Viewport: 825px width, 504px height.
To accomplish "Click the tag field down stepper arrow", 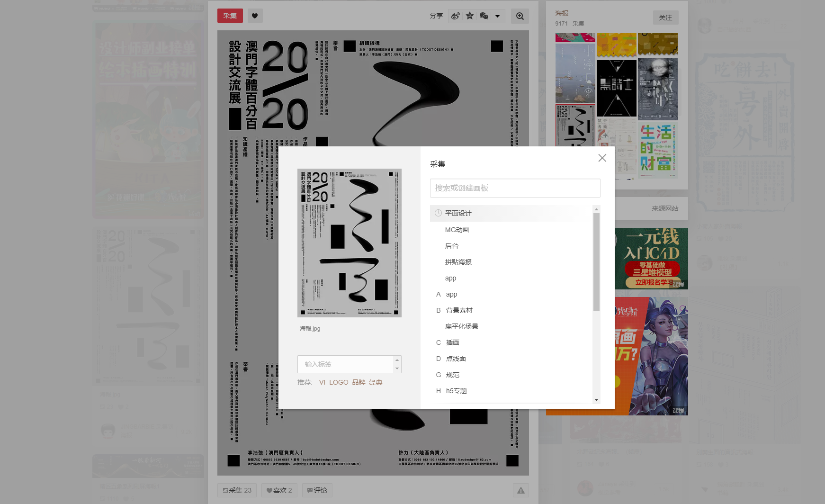I will 397,369.
